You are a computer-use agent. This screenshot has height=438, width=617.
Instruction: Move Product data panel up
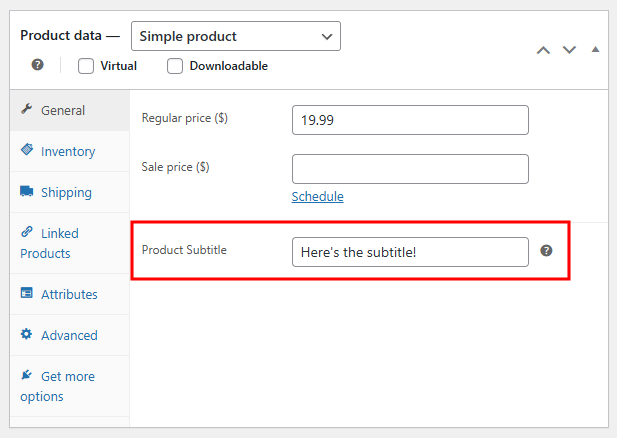(543, 49)
